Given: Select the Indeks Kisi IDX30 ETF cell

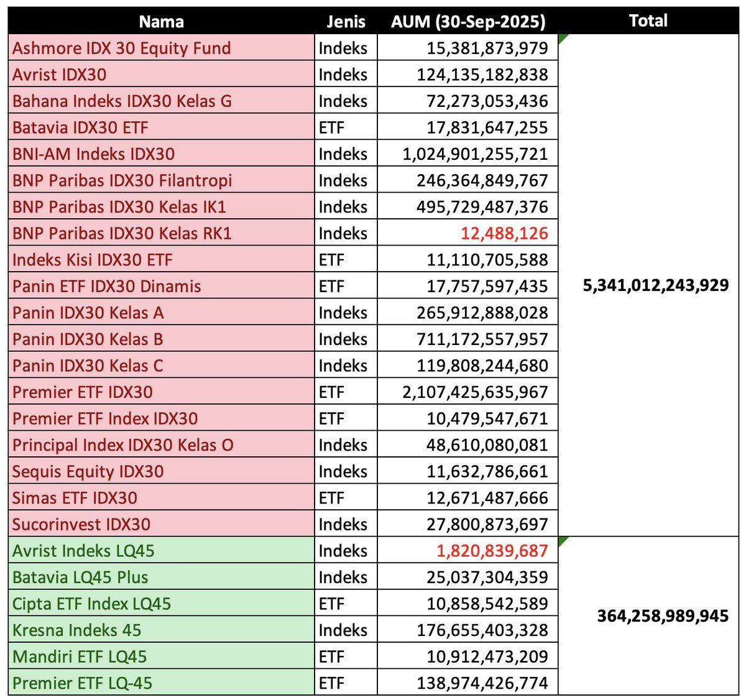Looking at the screenshot, I should 162,260.
